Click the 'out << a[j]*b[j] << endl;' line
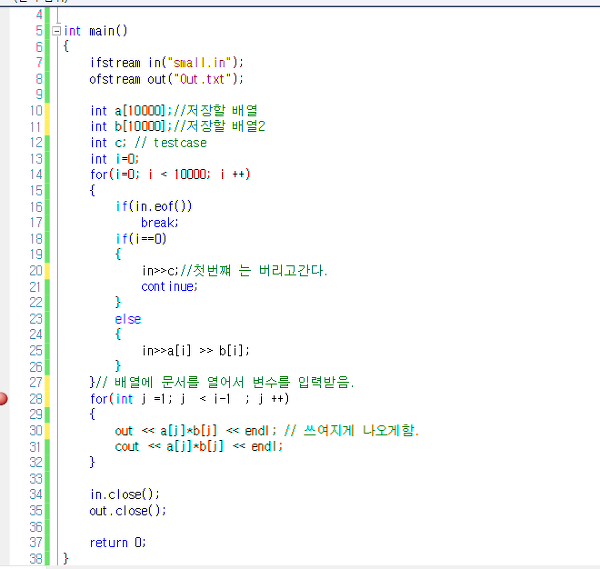 [195, 430]
